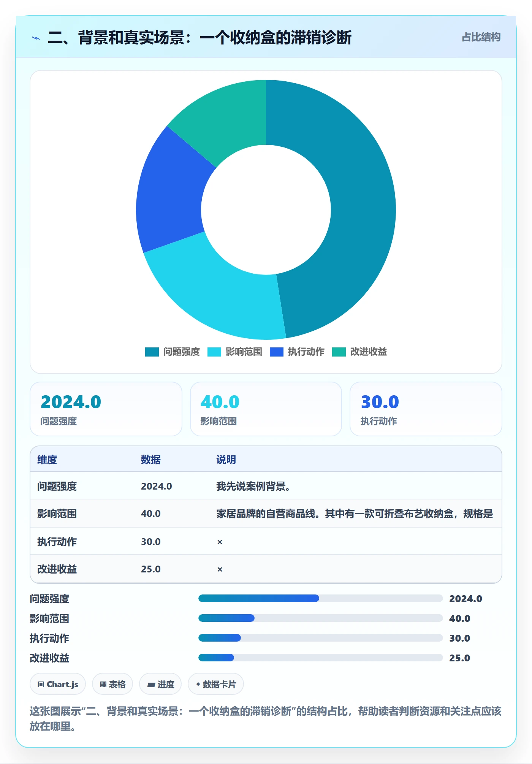Click the diamond icon in the 数据卡片 chip
This screenshot has height=764, width=532.
198,684
